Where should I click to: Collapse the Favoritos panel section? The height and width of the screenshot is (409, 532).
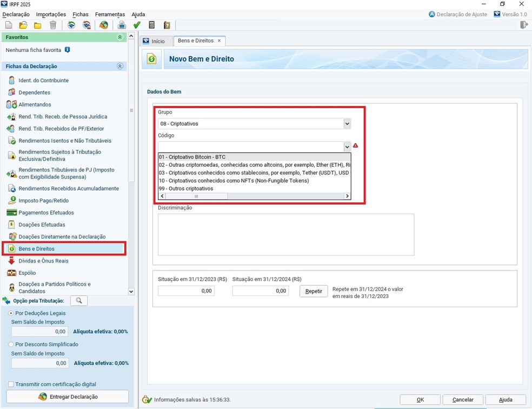(x=119, y=37)
